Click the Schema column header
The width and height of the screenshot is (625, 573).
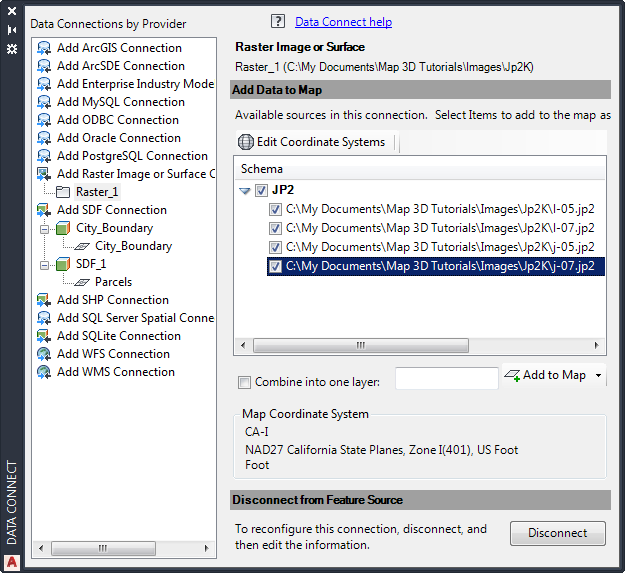[420, 169]
